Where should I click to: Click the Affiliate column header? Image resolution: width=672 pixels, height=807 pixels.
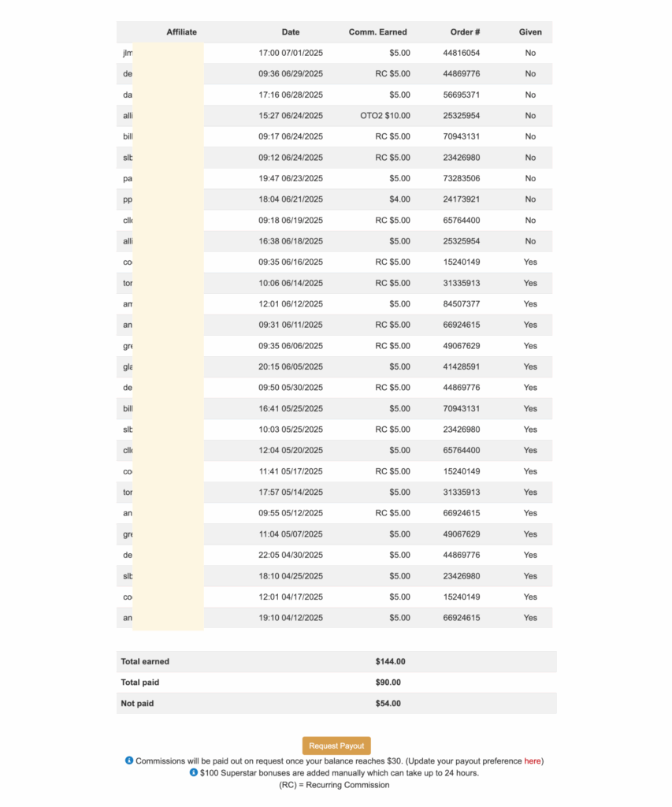tap(181, 32)
